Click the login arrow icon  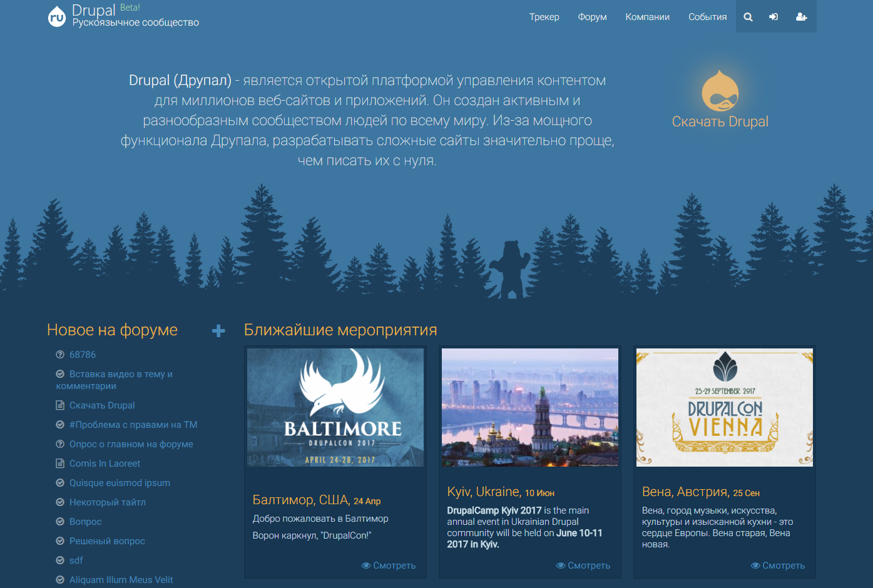773,17
